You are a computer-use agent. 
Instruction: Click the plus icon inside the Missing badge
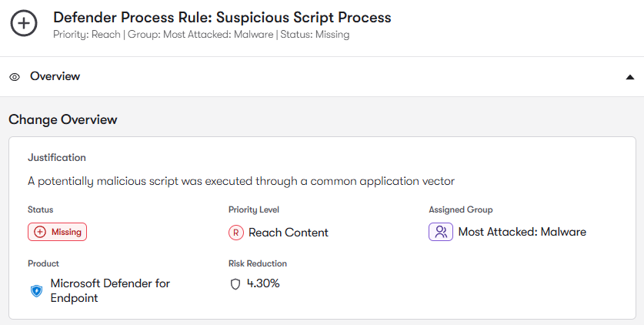tap(40, 232)
